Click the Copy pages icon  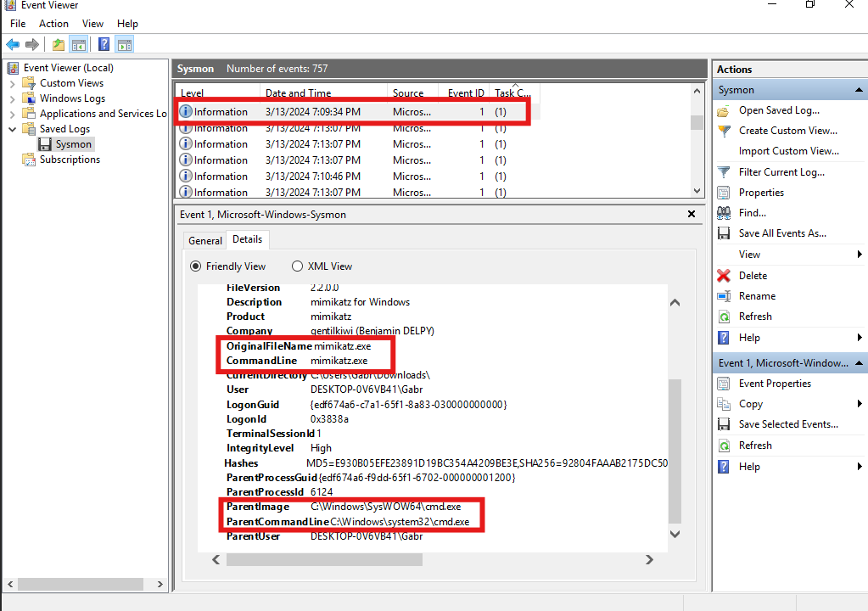(x=724, y=404)
